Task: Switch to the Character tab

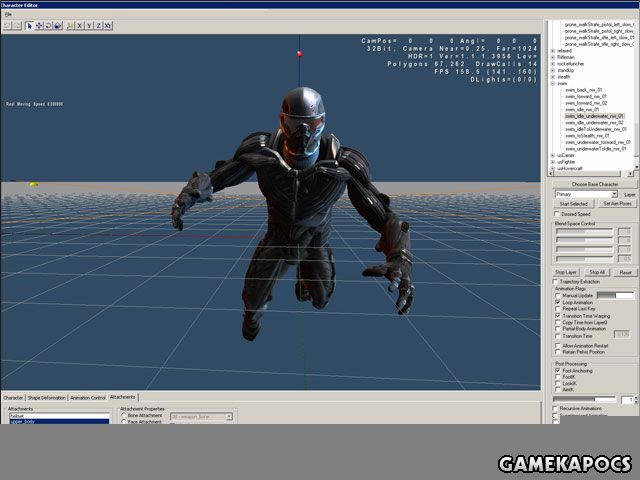Action: click(x=13, y=398)
